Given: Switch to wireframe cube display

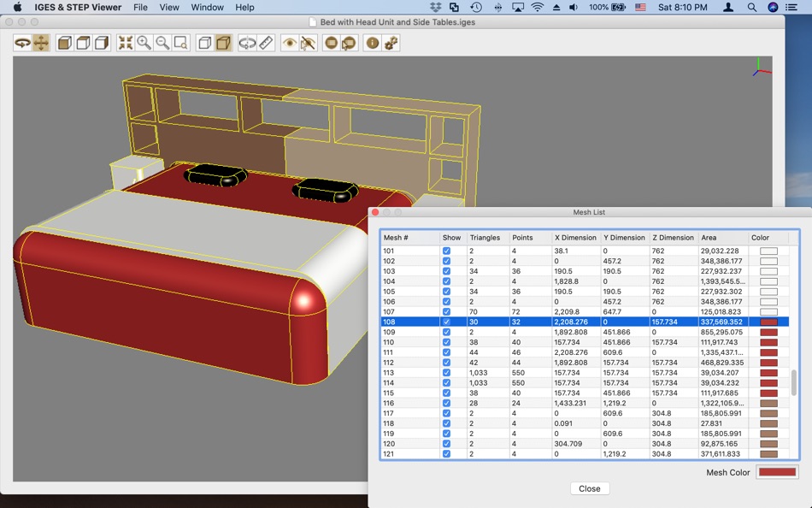Looking at the screenshot, I should point(205,43).
